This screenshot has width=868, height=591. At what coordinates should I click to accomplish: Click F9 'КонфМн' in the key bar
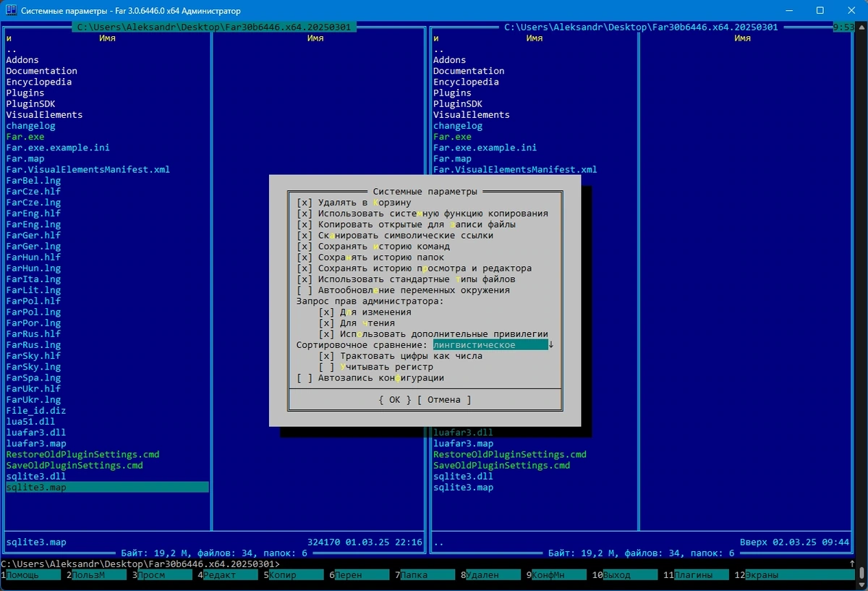556,575
